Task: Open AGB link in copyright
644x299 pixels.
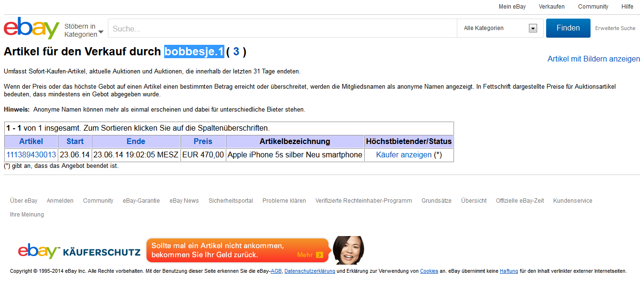Action: pyautogui.click(x=276, y=271)
